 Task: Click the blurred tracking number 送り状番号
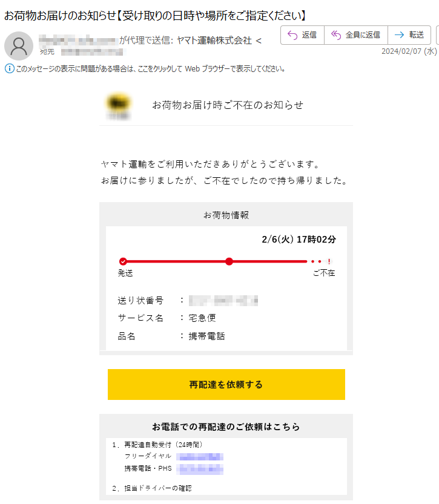pyautogui.click(x=223, y=301)
